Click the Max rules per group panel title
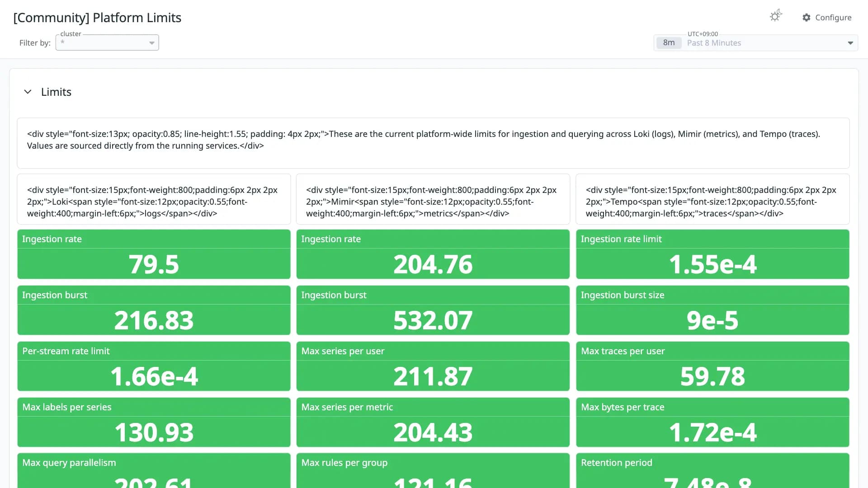The image size is (868, 488). (x=344, y=463)
